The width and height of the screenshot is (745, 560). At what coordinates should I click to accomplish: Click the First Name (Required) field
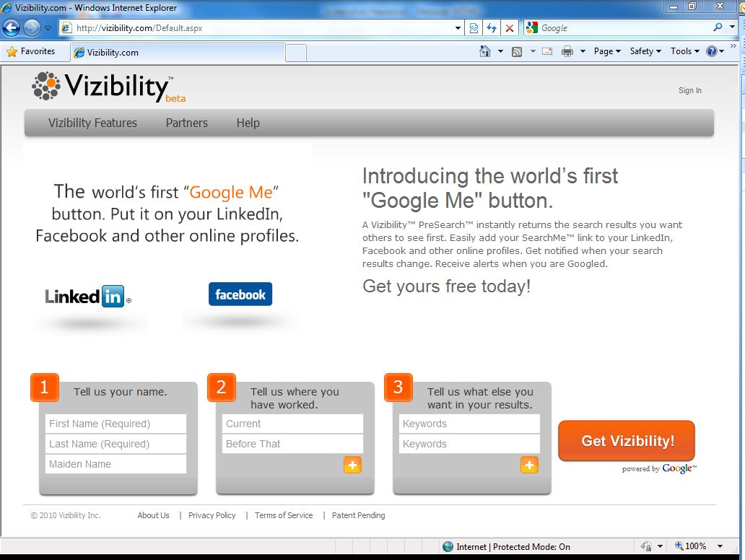click(116, 424)
